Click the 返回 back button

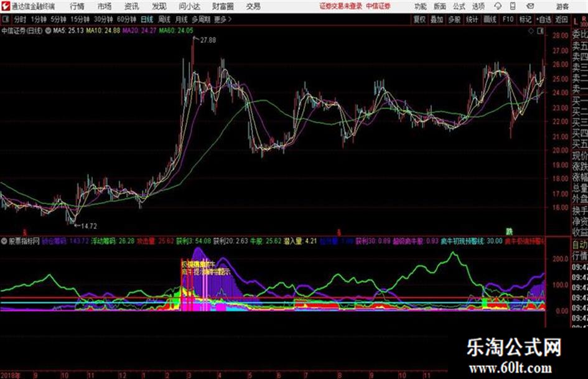tap(561, 19)
